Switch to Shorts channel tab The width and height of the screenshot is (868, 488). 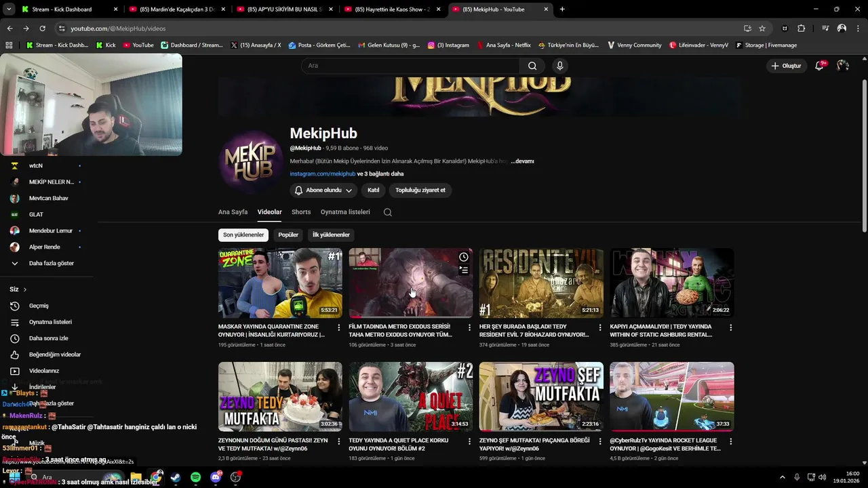(301, 212)
